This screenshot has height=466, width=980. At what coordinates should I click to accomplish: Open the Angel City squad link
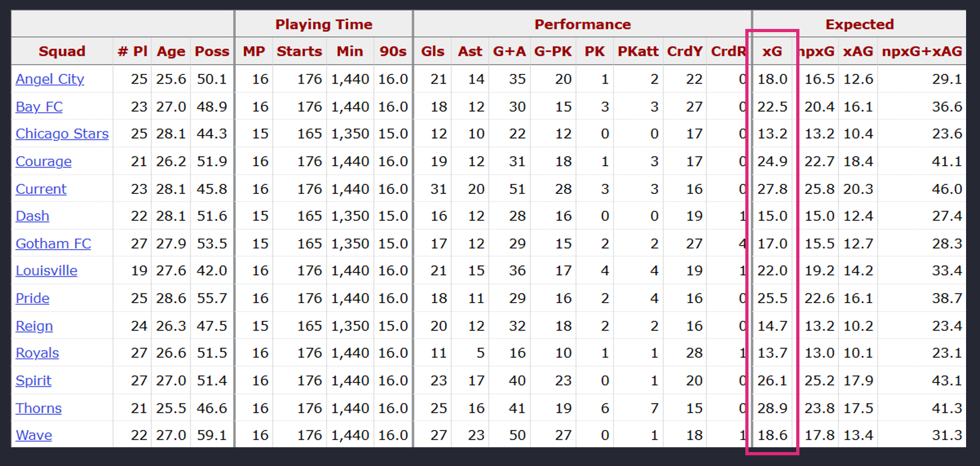pos(50,79)
